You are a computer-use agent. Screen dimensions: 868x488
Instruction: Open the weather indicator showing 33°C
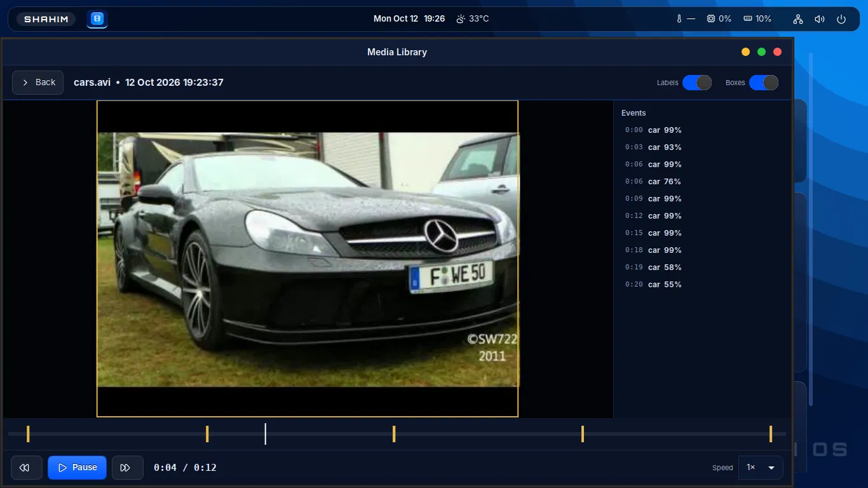coord(473,19)
